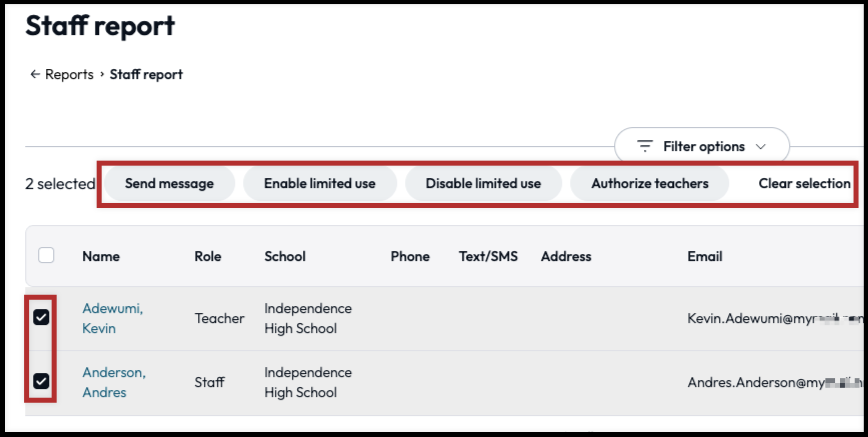Click the back arrow beside Reports
868x437 pixels.
click(35, 75)
